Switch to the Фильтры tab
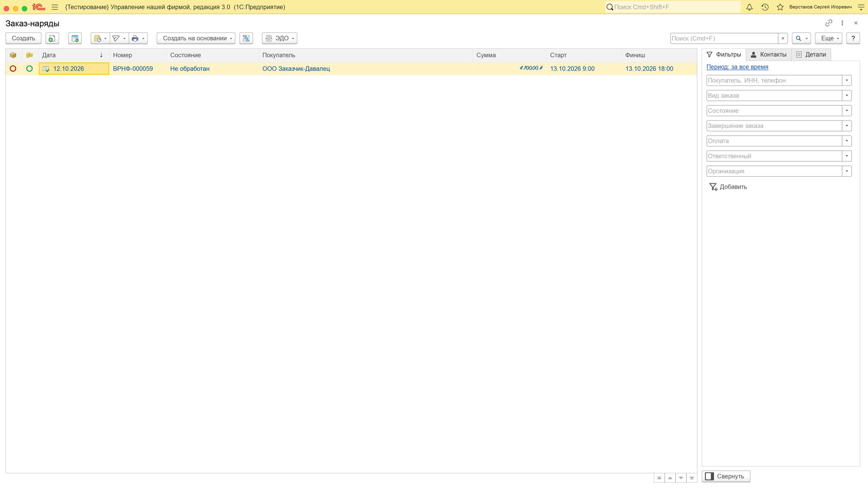This screenshot has width=868, height=488. [724, 55]
